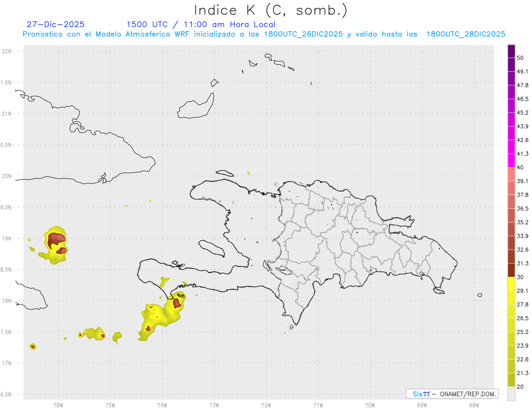The height and width of the screenshot is (411, 532).
Task: Click the '26.5' color scale value
Action: click(523, 318)
